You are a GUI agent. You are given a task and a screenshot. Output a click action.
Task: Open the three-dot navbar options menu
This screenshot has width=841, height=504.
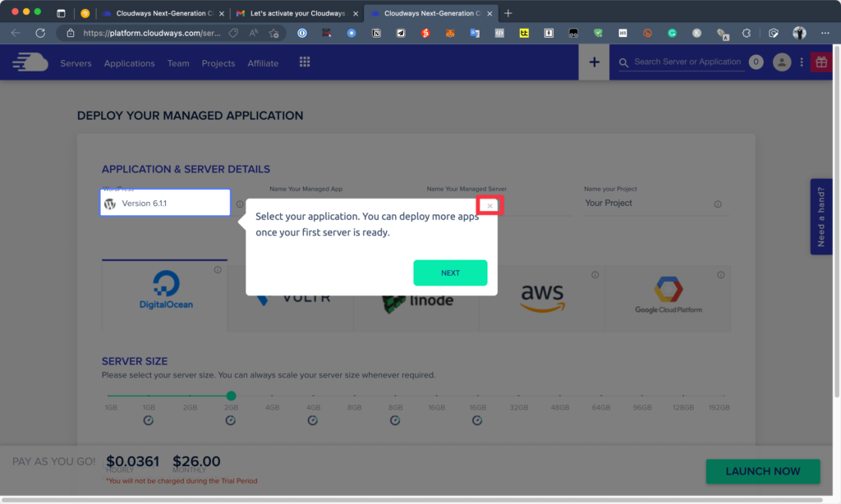tap(802, 62)
